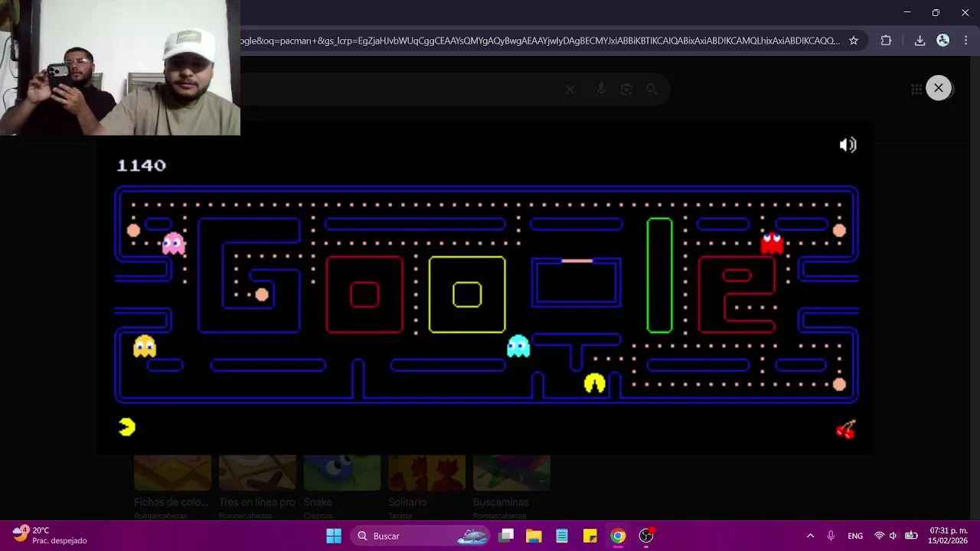Viewport: 980px width, 551px height.
Task: Open the Windows Start menu
Action: click(x=334, y=536)
